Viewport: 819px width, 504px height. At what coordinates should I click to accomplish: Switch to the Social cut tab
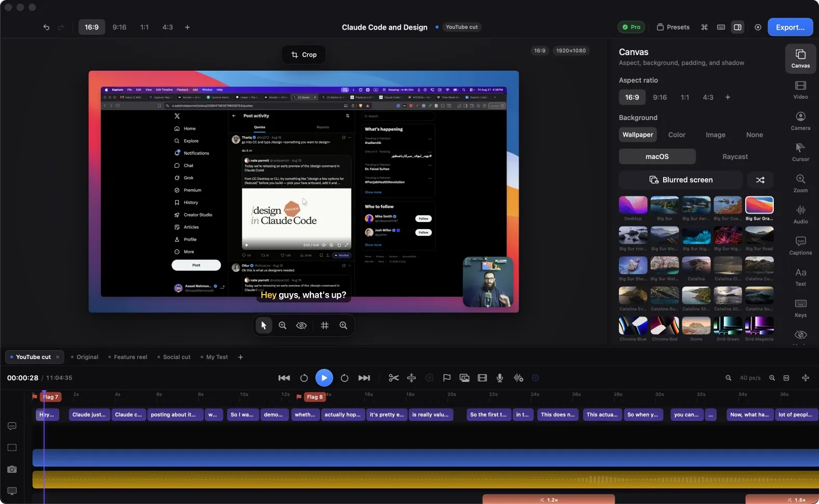tap(174, 357)
